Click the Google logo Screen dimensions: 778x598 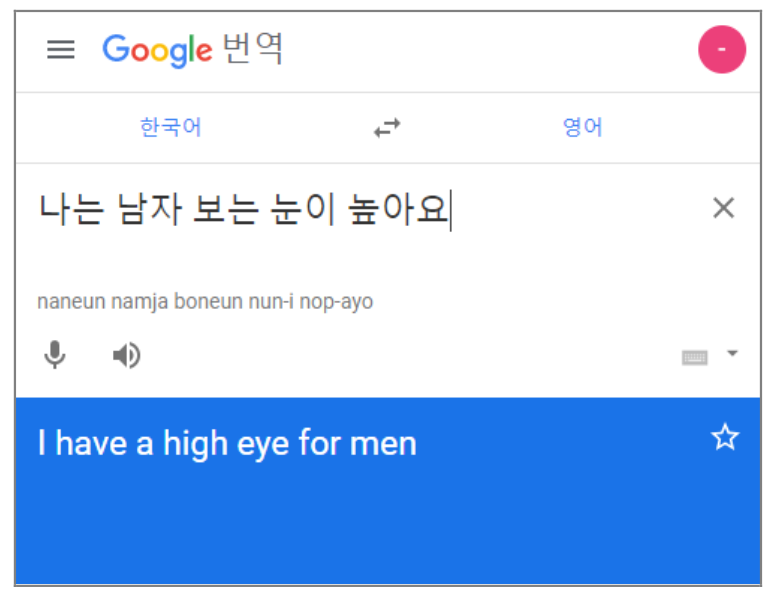pos(157,50)
